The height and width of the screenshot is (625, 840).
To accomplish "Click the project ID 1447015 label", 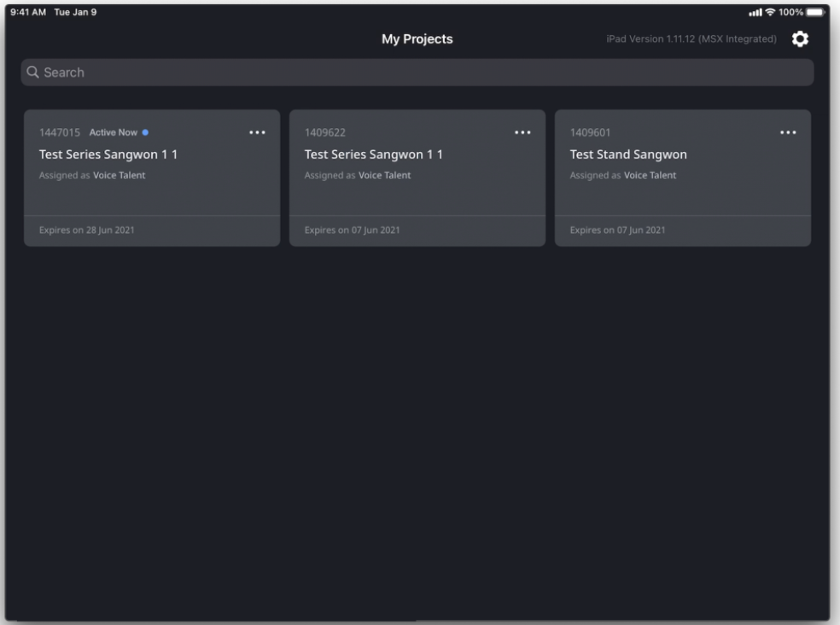I will click(x=60, y=132).
